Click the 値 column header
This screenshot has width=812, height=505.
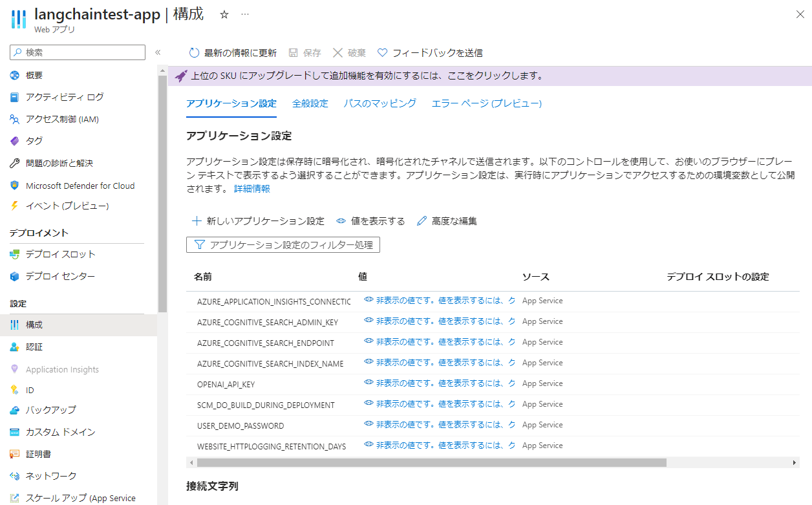click(363, 277)
